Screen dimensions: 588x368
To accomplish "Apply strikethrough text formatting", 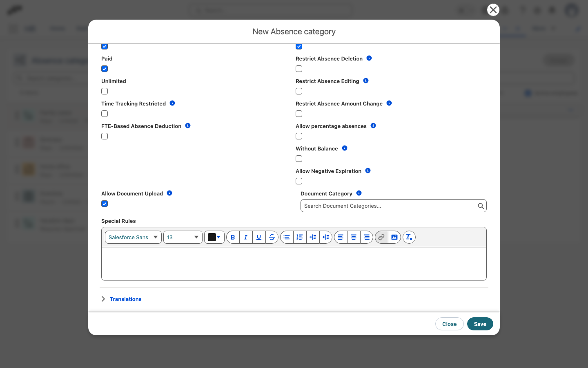I will click(272, 237).
